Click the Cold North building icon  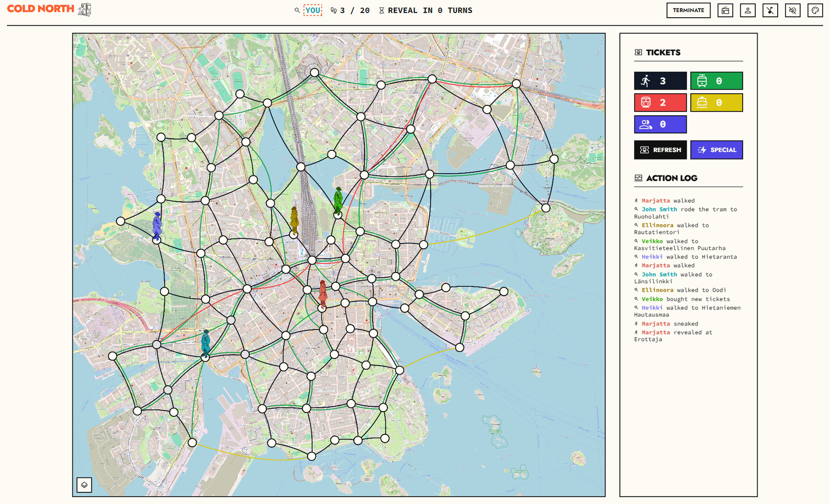85,9
